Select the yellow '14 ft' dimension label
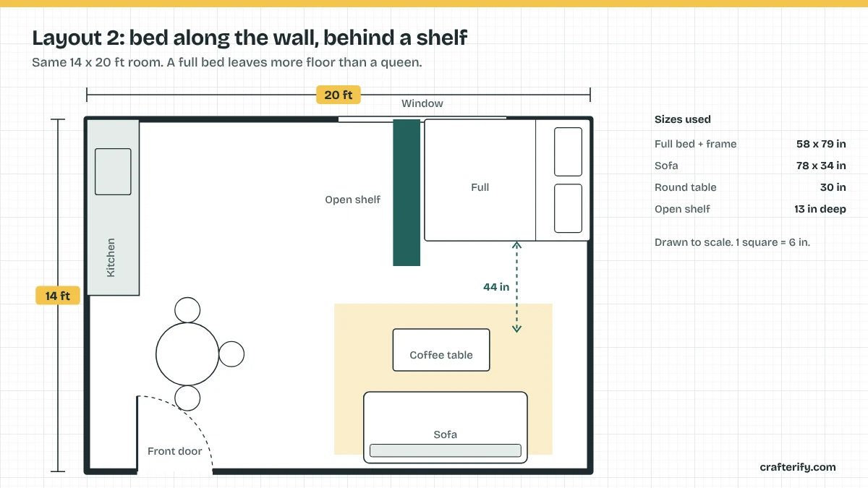This screenshot has height=488, width=868. [x=58, y=296]
